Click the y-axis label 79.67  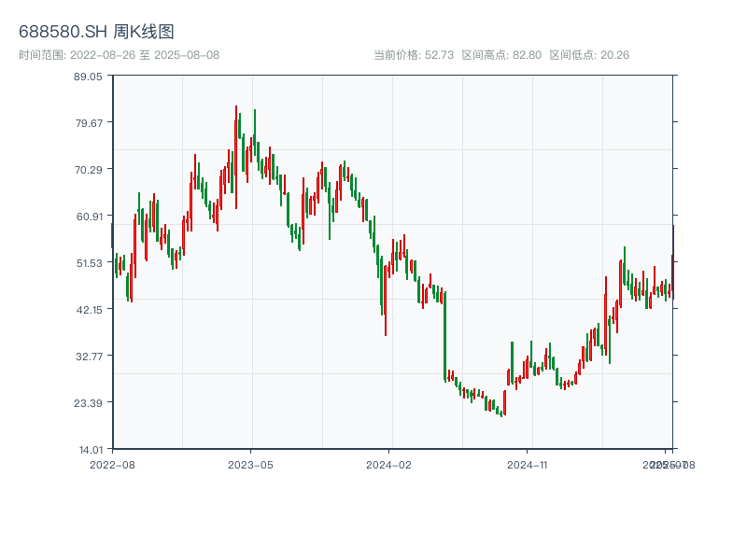pos(89,123)
